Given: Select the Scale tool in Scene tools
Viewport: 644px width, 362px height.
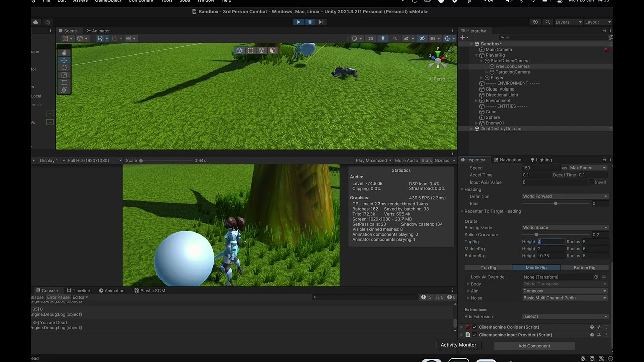Looking at the screenshot, I should [64, 75].
